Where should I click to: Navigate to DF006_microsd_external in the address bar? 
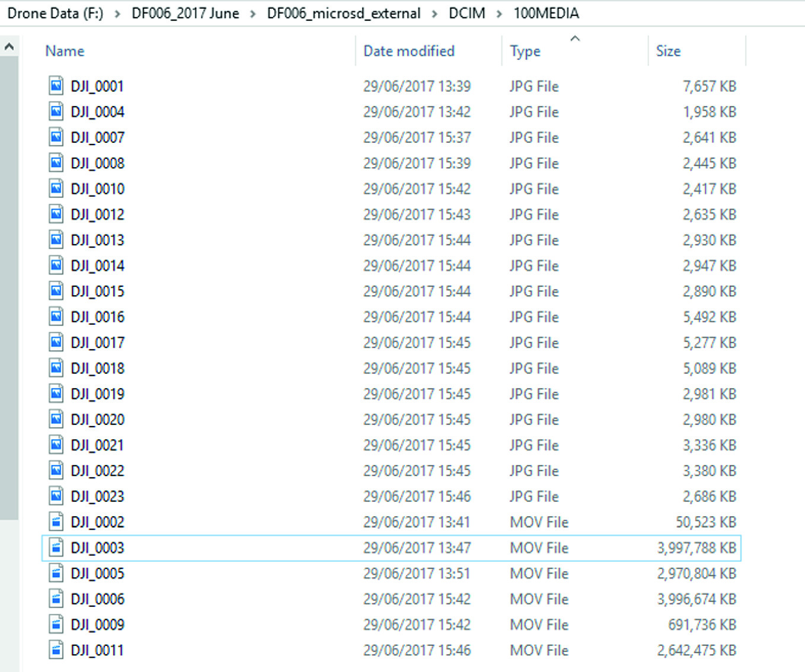[343, 13]
